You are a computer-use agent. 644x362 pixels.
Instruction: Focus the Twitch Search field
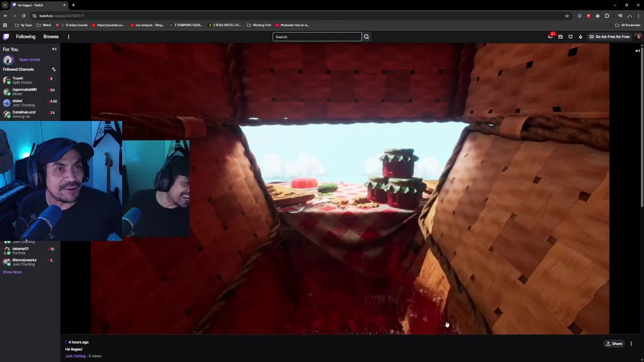317,37
